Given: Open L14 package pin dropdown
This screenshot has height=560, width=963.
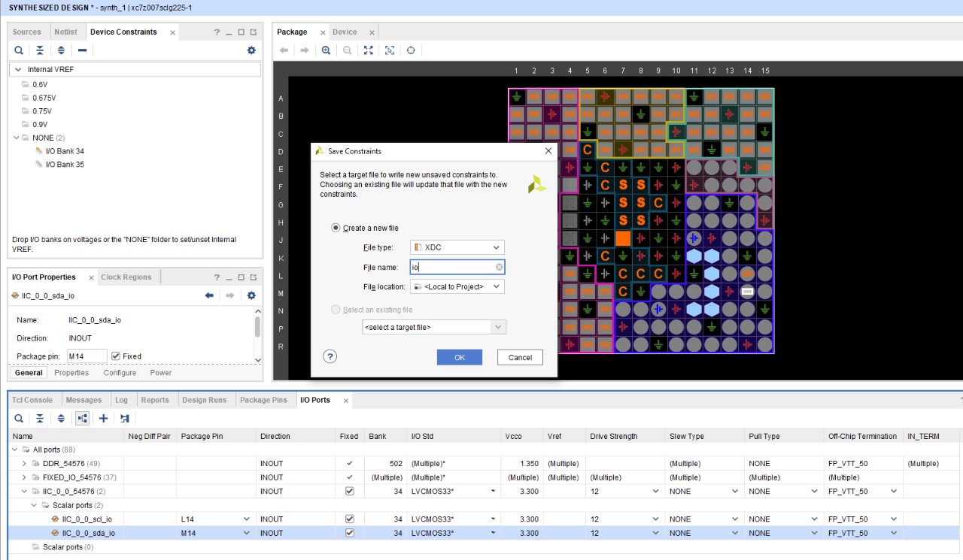Looking at the screenshot, I should [246, 519].
